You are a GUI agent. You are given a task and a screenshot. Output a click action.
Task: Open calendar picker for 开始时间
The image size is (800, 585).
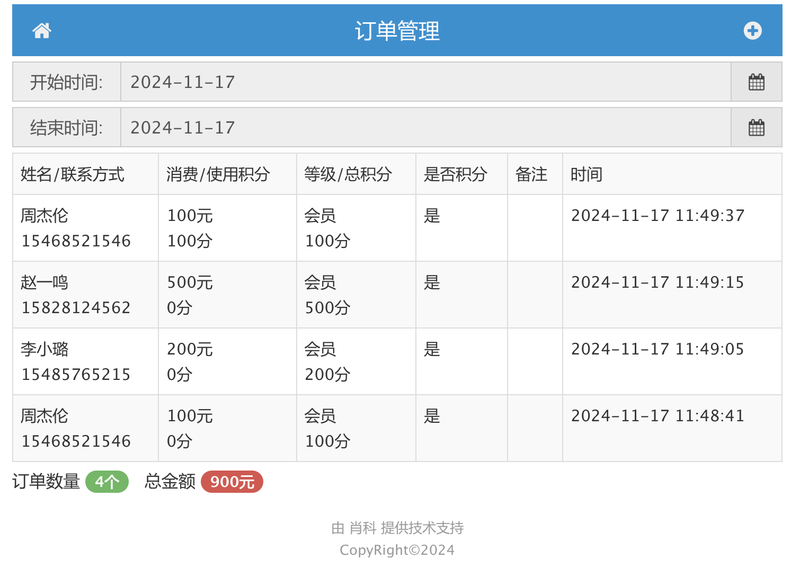(x=756, y=82)
